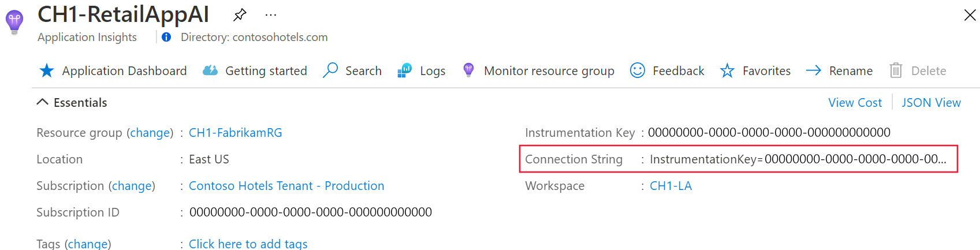
Task: Rename the Application Insights resource
Action: [x=839, y=70]
